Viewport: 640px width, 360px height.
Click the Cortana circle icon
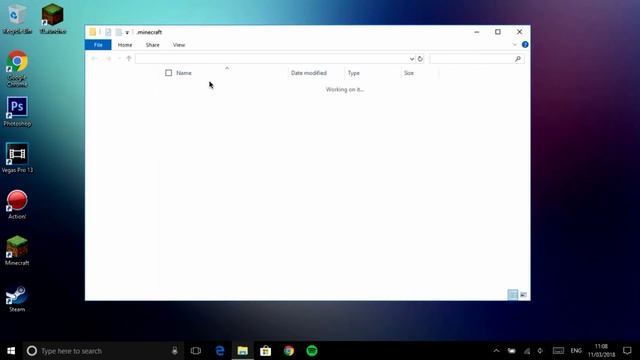coord(31,351)
